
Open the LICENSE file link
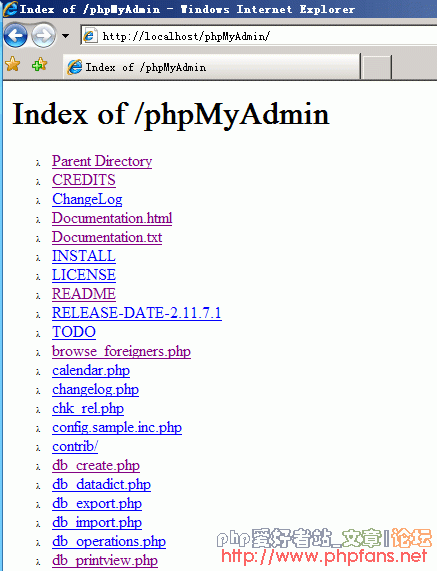[x=84, y=275]
